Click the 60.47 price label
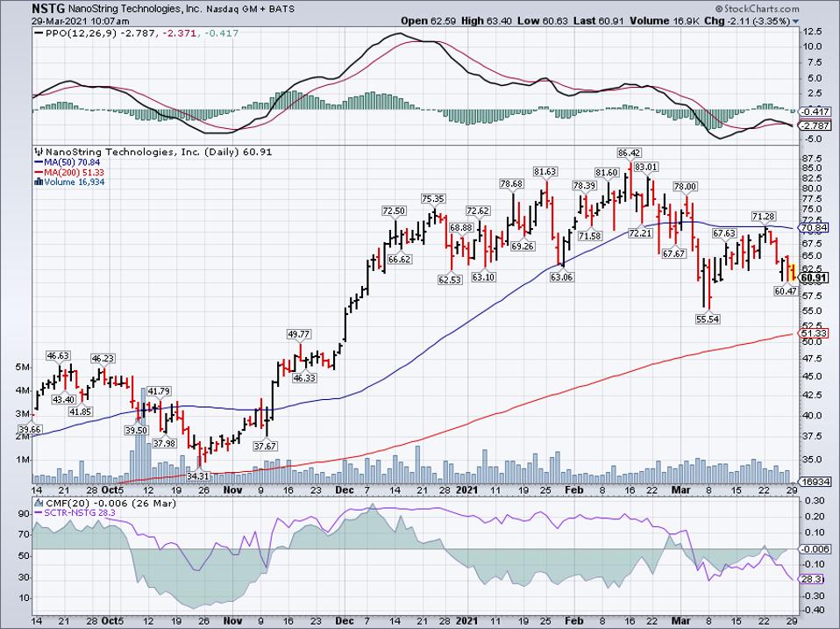Screen dimensions: 840x629 tap(786, 291)
